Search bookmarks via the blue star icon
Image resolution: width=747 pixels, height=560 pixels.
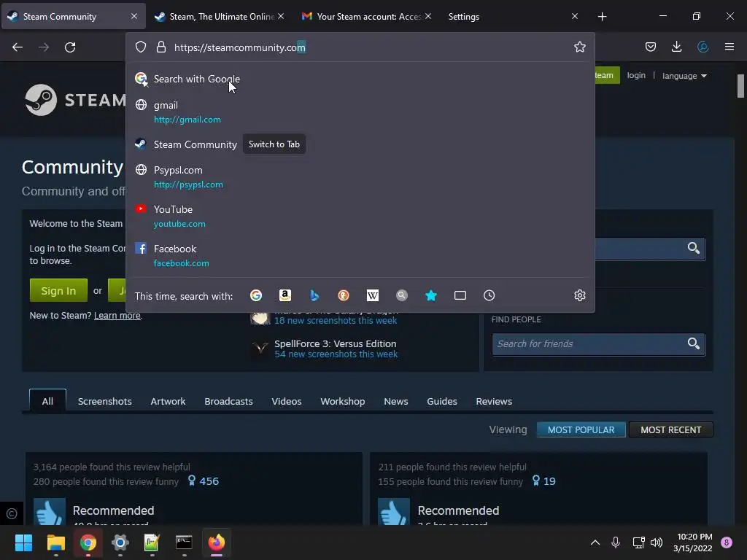tap(431, 296)
